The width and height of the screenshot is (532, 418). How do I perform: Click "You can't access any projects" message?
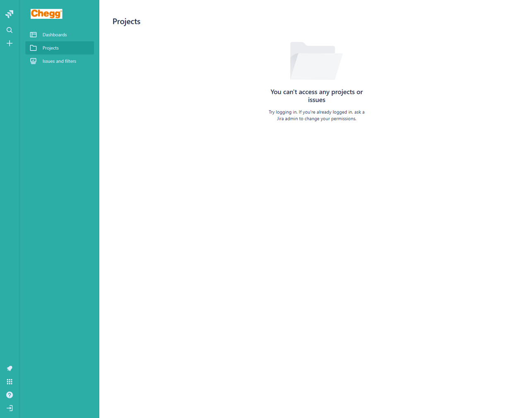click(x=317, y=96)
